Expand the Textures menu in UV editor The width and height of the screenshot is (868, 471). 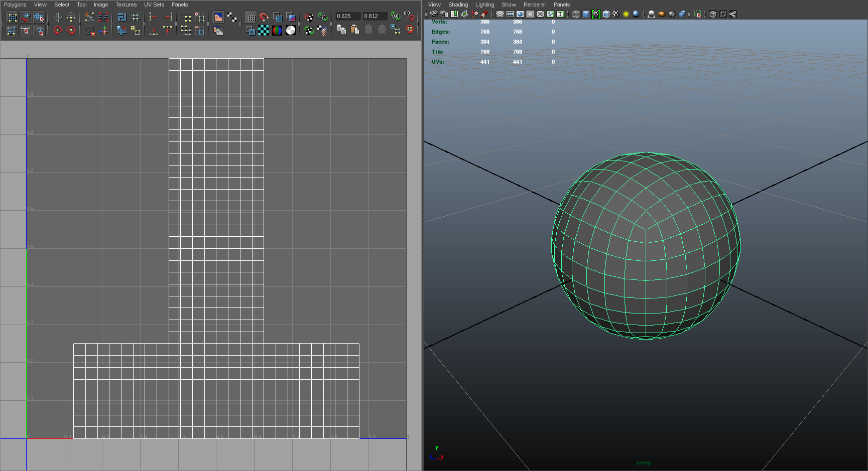[126, 5]
